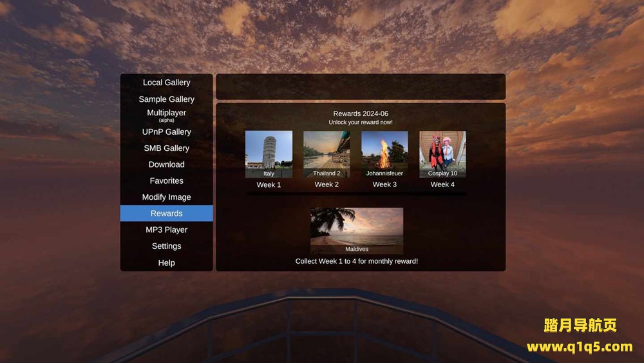644x363 pixels.
Task: Open the Local Gallery menu item
Action: click(x=166, y=83)
